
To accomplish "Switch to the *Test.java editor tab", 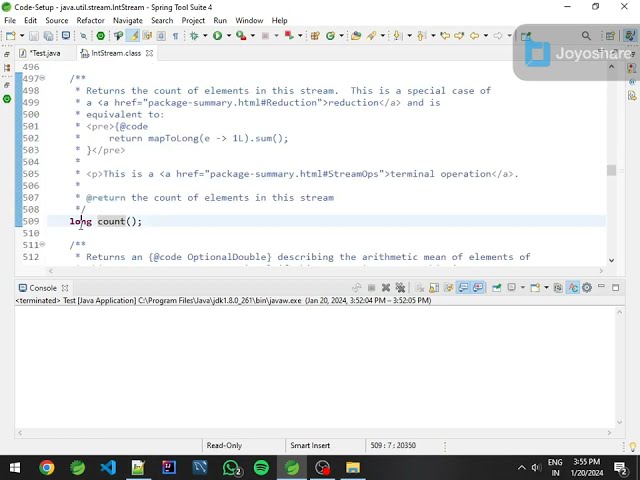I will tap(45, 53).
